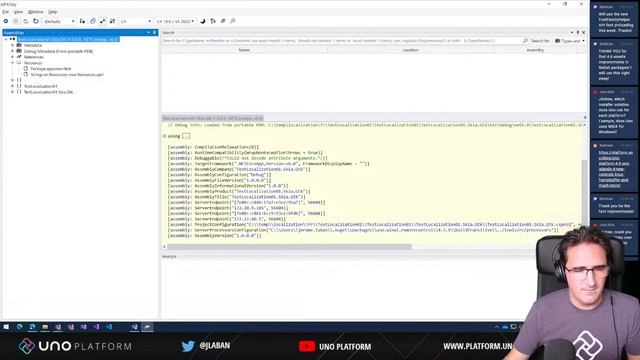This screenshot has height=360, width=640.
Task: Click the Reload all assemblies refresh icon
Action: [36, 21]
